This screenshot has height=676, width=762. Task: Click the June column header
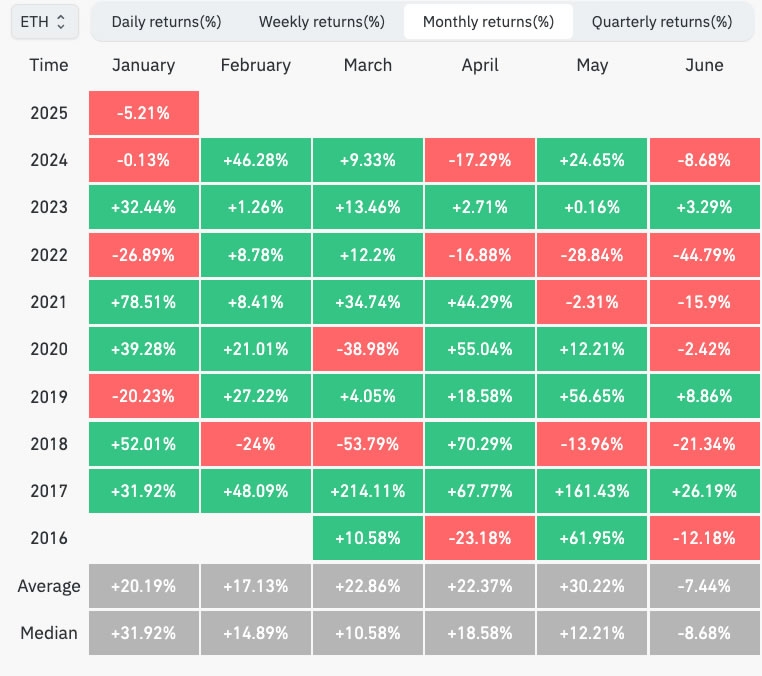point(704,65)
